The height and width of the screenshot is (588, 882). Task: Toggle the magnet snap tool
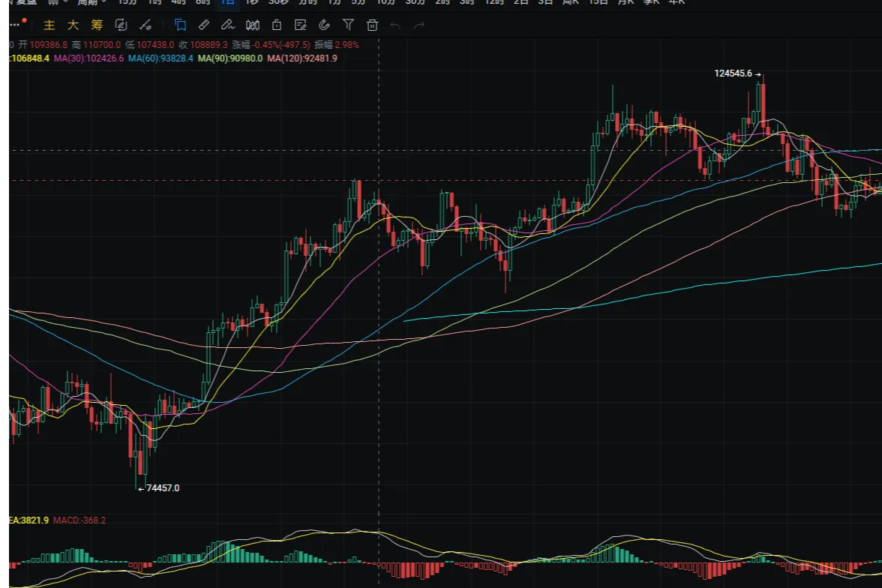tap(324, 25)
